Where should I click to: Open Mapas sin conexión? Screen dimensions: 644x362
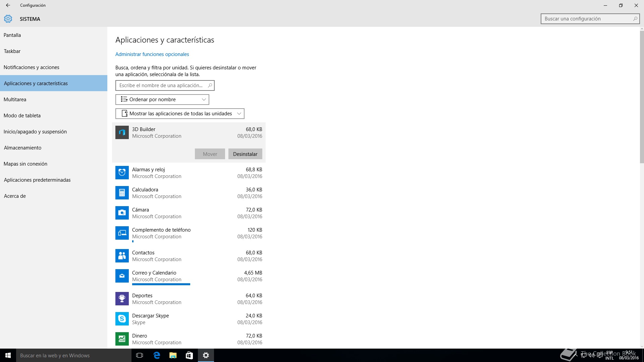pyautogui.click(x=54, y=164)
